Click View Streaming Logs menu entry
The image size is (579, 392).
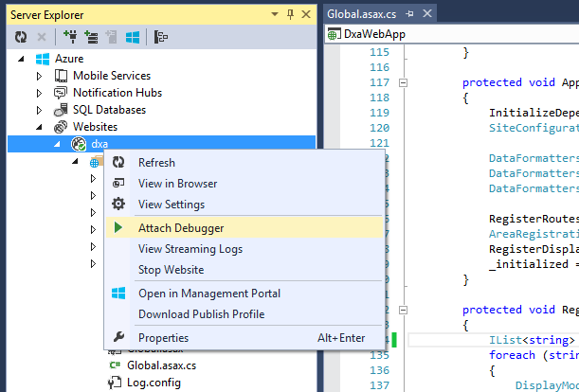point(190,249)
